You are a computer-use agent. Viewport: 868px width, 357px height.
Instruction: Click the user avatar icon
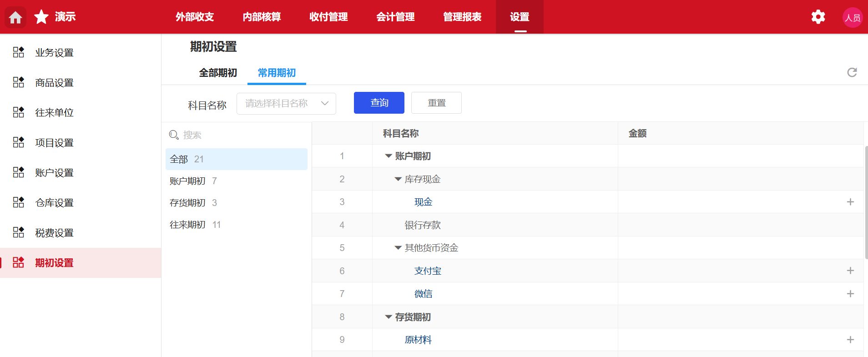point(852,17)
